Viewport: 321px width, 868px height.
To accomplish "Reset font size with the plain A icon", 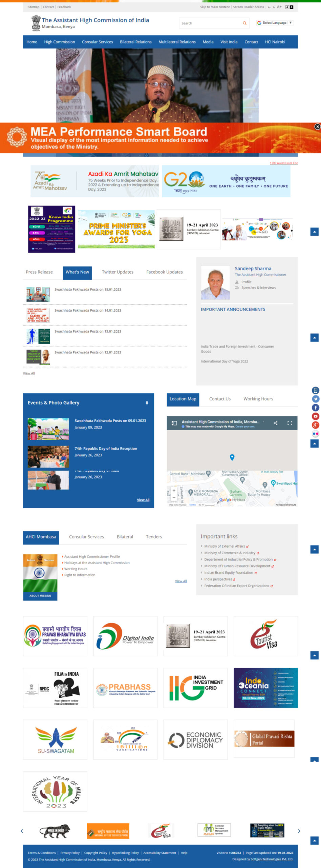I will coord(274,7).
